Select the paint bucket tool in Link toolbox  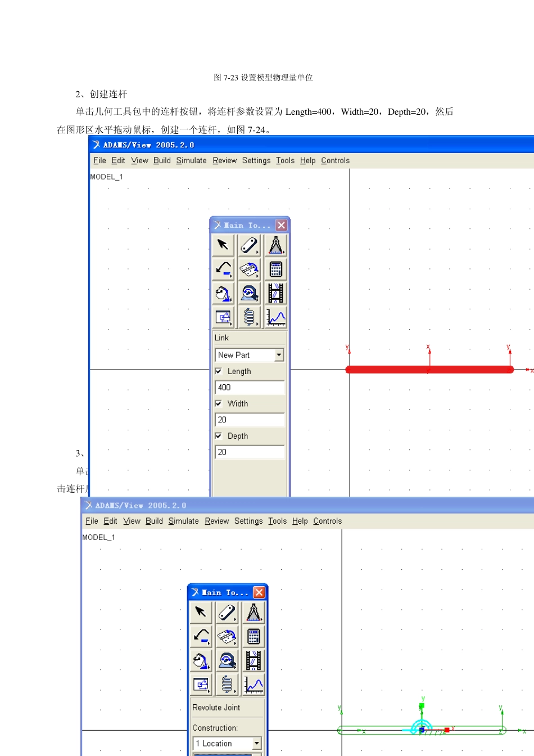223,293
